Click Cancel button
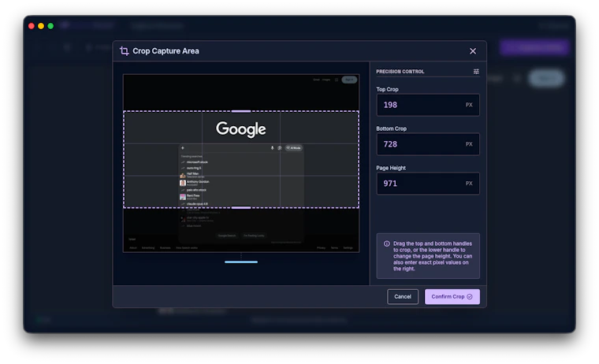This screenshot has height=364, width=599. [x=403, y=297]
